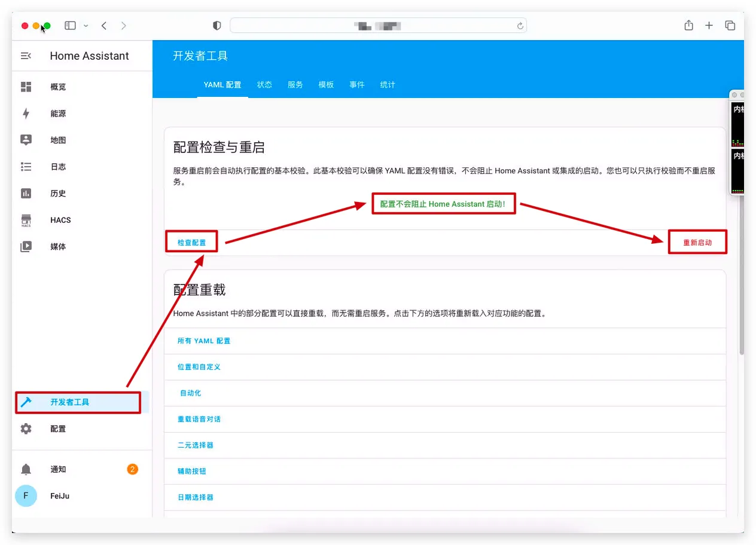Screen dimensions: 756x545
Task: Click the 媒体 media player icon
Action: click(26, 247)
